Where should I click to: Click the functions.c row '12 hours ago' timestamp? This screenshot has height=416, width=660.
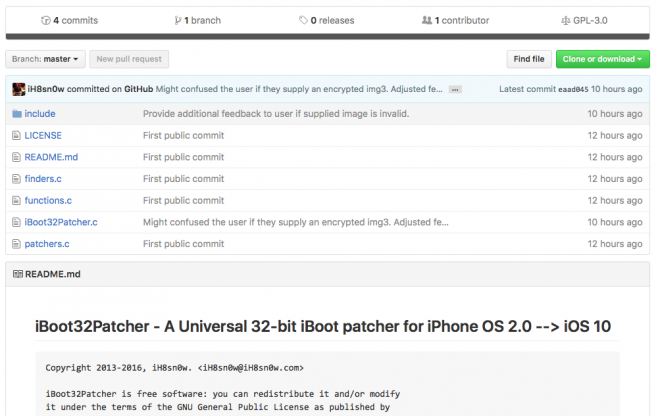coord(615,200)
